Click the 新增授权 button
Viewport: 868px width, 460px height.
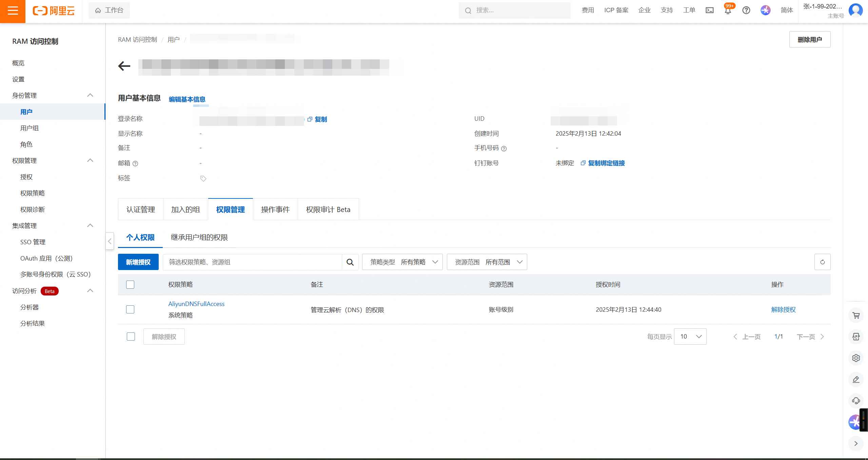tap(138, 262)
